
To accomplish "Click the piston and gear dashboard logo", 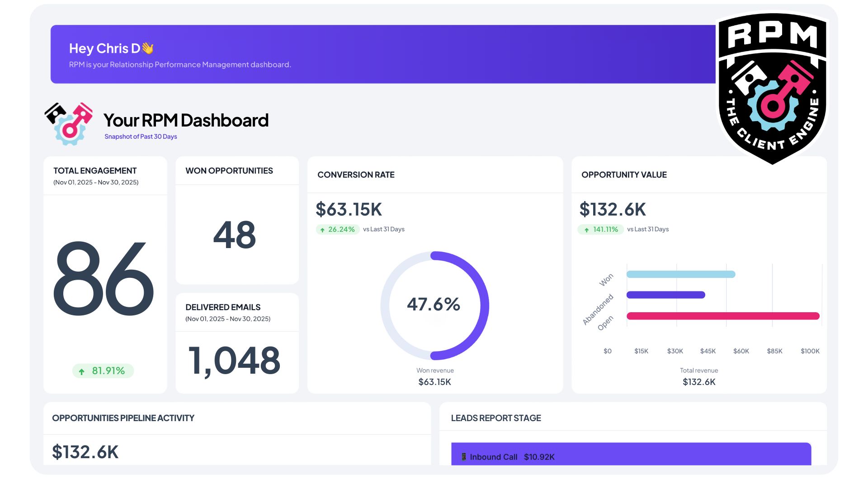I will pos(69,123).
